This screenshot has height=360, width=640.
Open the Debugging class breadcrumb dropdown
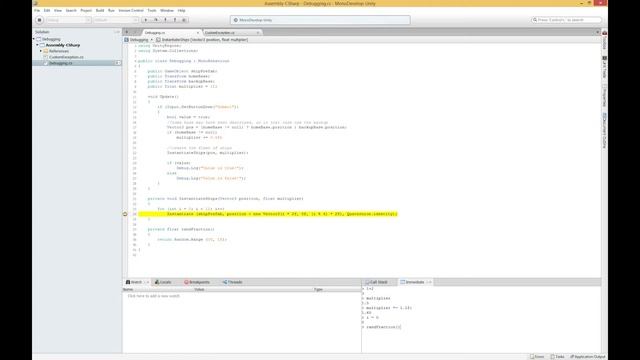point(138,40)
